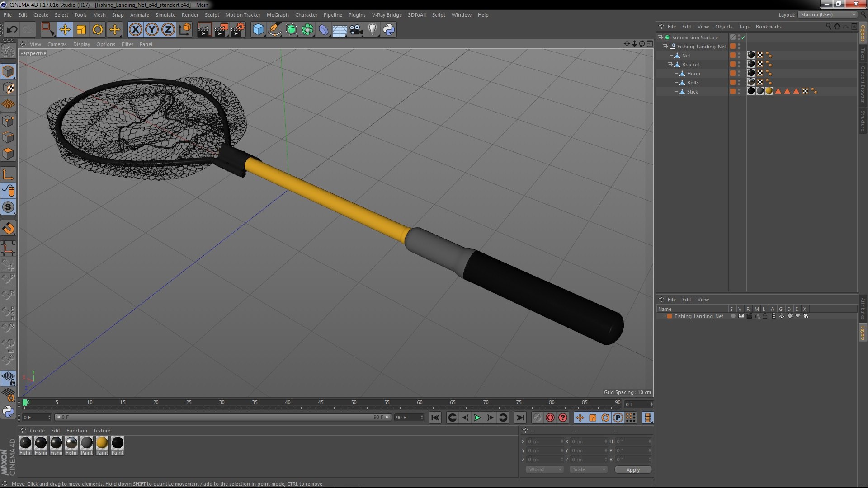
Task: Collapse the Fishing_Landing_Net hierarchy
Action: coord(665,47)
